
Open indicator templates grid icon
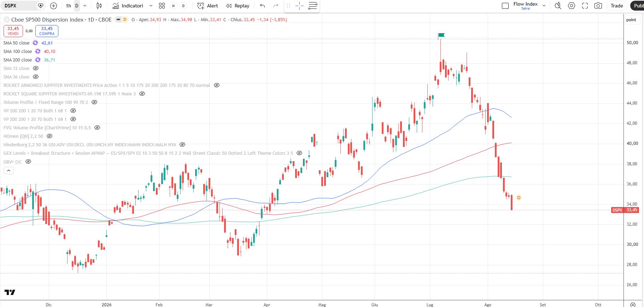point(162,6)
